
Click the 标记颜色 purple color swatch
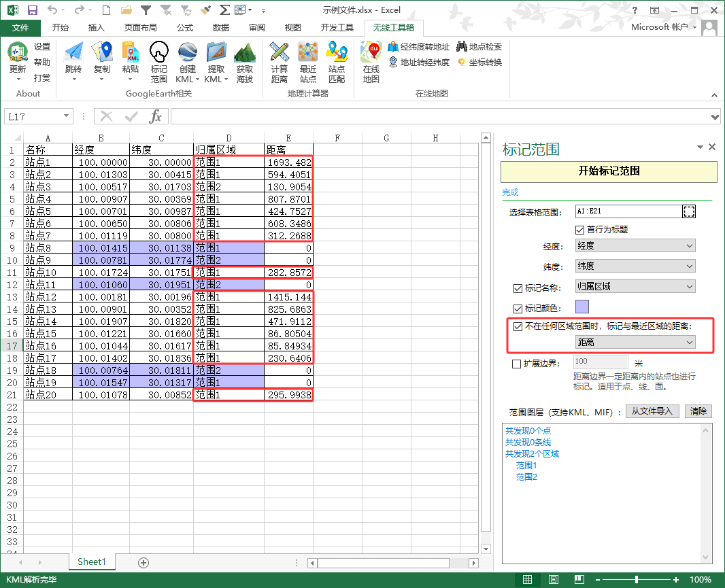(582, 307)
